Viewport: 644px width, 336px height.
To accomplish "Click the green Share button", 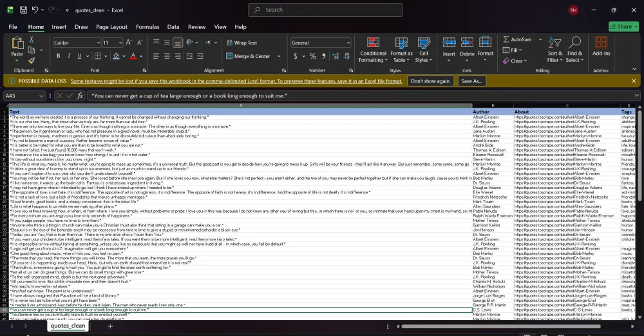I will point(624,26).
